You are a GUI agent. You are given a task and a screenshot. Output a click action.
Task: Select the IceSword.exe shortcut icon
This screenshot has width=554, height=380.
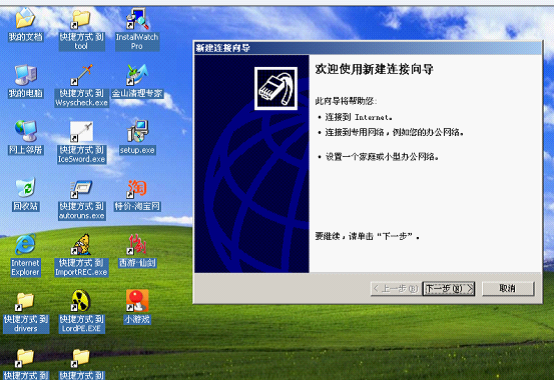[81, 132]
